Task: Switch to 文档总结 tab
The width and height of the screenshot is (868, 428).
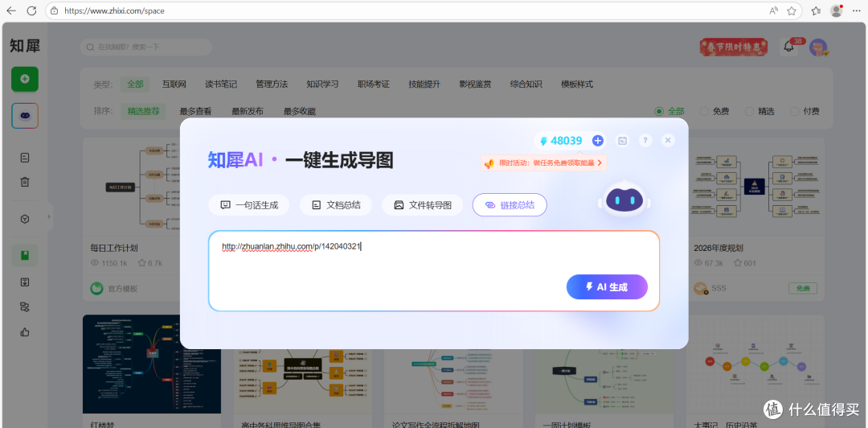Action: tap(336, 204)
